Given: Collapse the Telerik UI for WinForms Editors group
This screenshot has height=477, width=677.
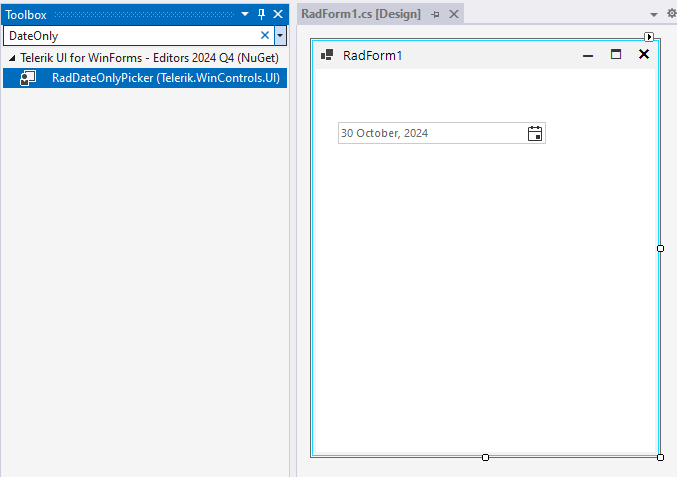Looking at the screenshot, I should [x=12, y=58].
